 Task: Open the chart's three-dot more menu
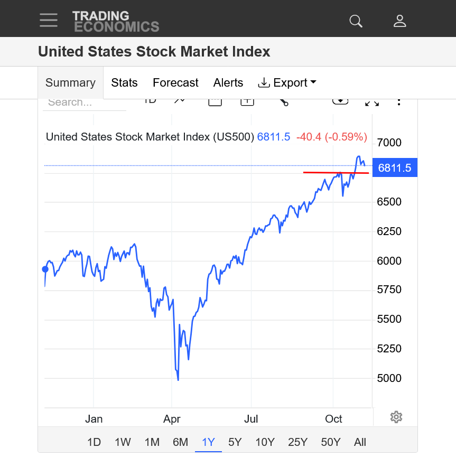(399, 101)
